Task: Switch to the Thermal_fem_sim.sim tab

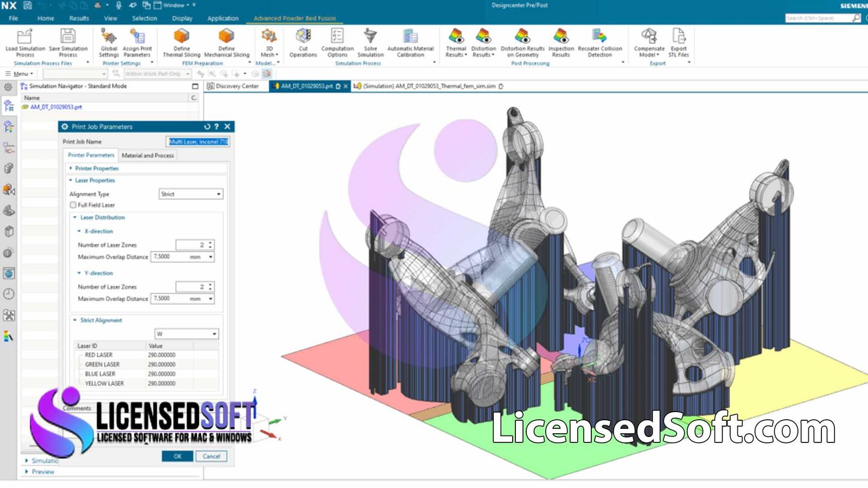Action: (x=428, y=86)
